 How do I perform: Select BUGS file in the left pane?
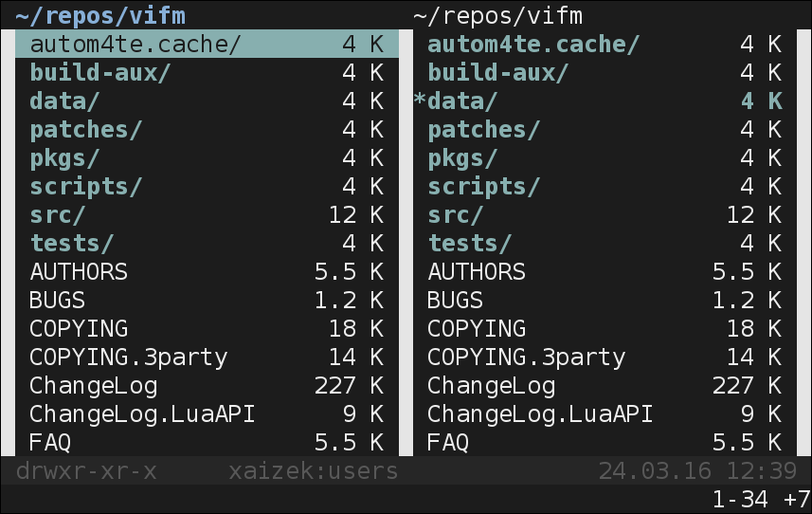pyautogui.click(x=208, y=300)
